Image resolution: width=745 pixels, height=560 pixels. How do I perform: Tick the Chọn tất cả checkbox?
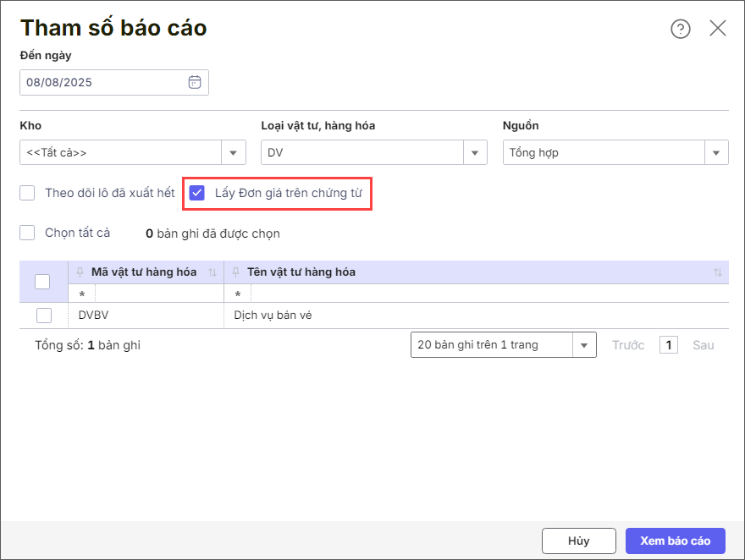(x=27, y=233)
